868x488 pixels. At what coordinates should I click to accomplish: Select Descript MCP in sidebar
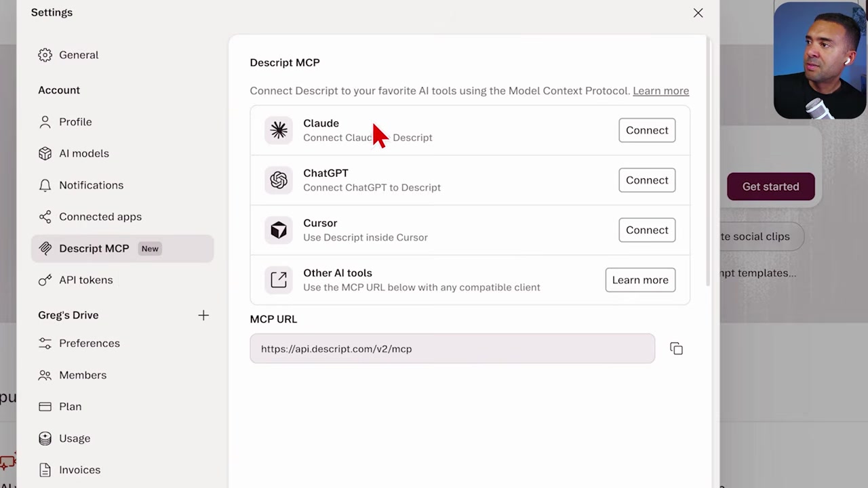(x=122, y=248)
